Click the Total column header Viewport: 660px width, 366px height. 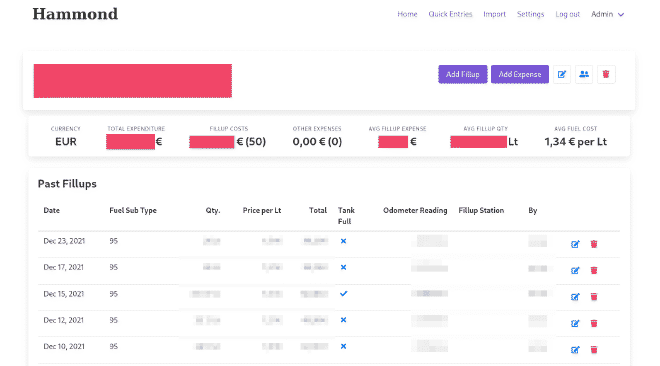pyautogui.click(x=318, y=210)
